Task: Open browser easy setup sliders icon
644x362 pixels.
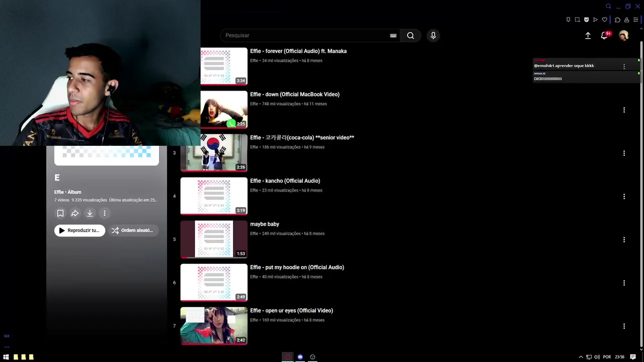Action: pos(635,20)
